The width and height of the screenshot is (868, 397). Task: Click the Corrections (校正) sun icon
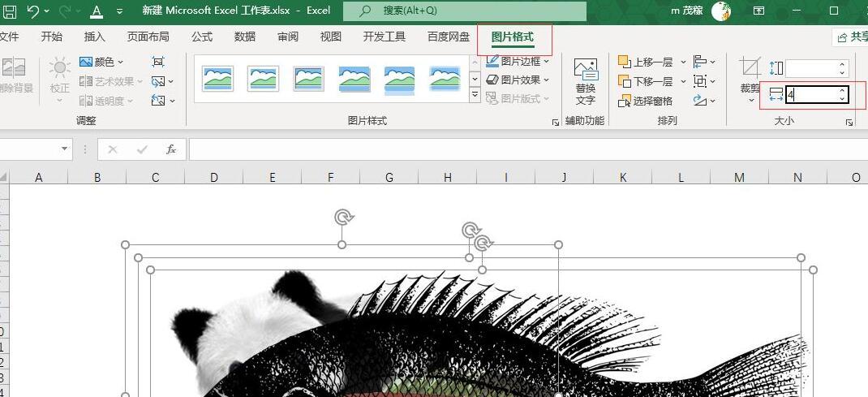[59, 67]
